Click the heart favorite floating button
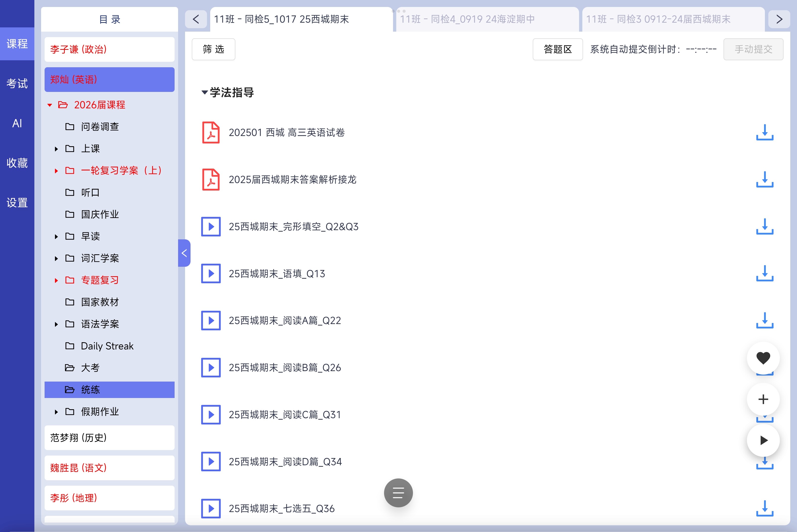The height and width of the screenshot is (532, 797). 763,358
